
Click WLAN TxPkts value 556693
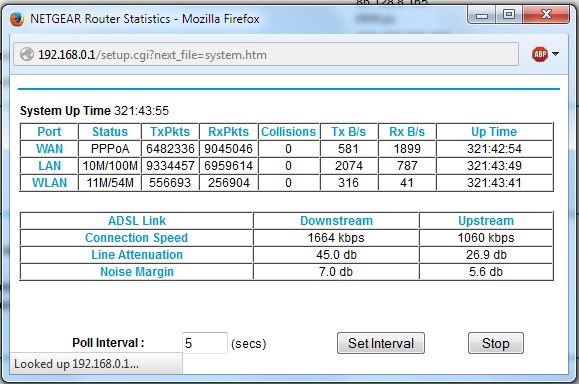[170, 183]
